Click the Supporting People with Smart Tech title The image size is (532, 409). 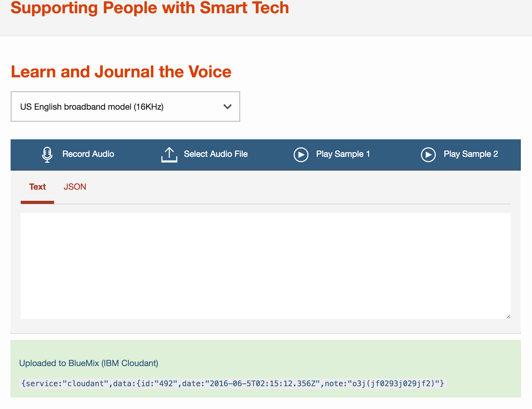click(150, 8)
